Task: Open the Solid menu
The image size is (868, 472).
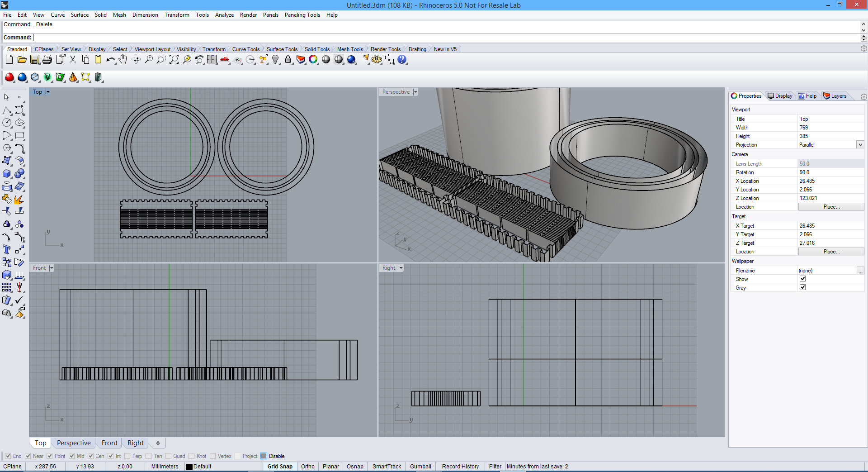Action: point(100,15)
